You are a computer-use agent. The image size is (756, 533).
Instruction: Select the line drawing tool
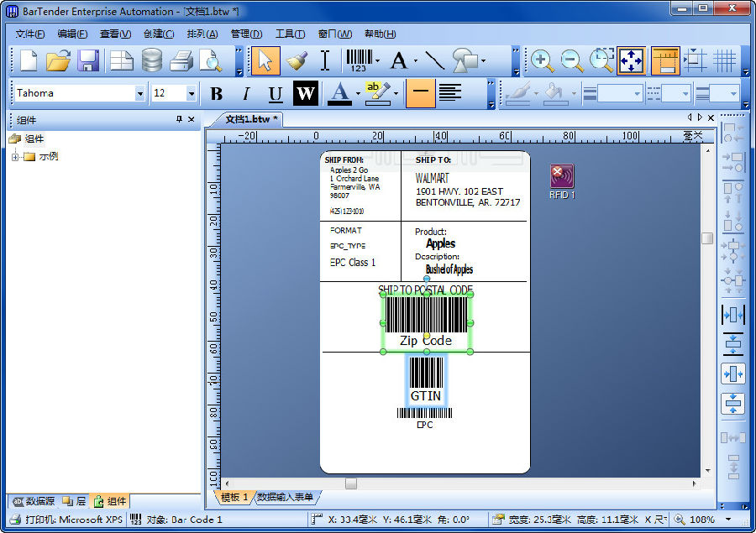(x=433, y=60)
